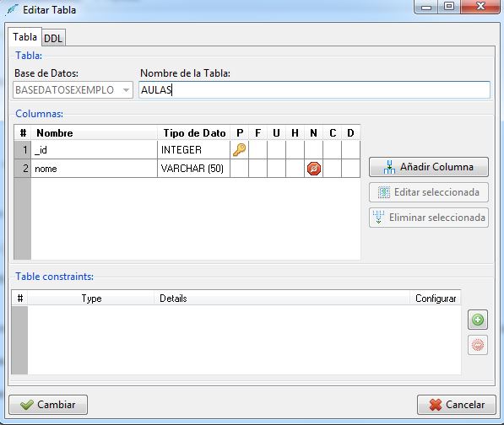Screen dimensions: 504x425
Task: Add a table constraint with green plus button
Action: click(478, 320)
